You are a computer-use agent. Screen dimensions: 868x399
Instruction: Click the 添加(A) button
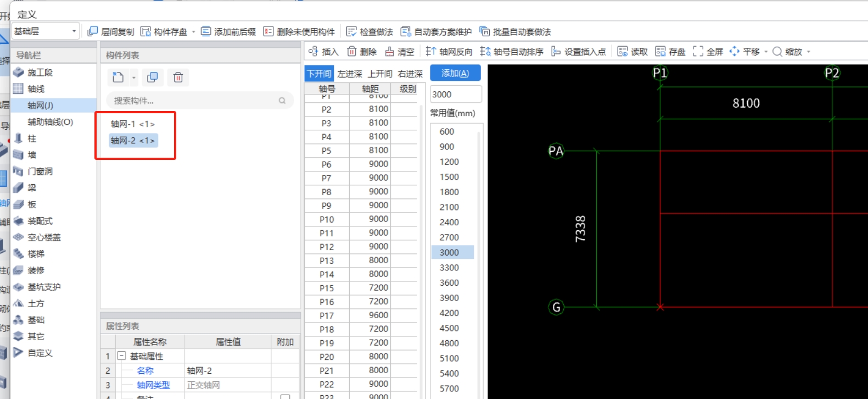[455, 73]
